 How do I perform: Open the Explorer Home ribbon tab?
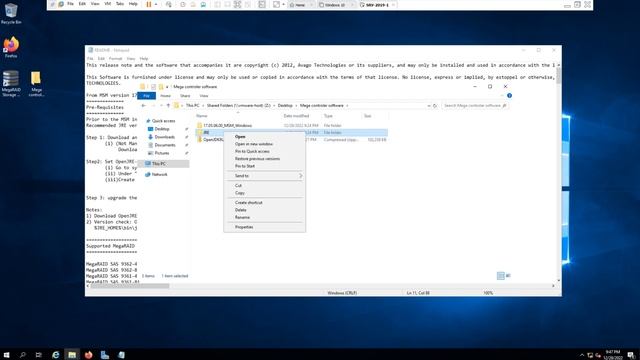click(x=165, y=96)
